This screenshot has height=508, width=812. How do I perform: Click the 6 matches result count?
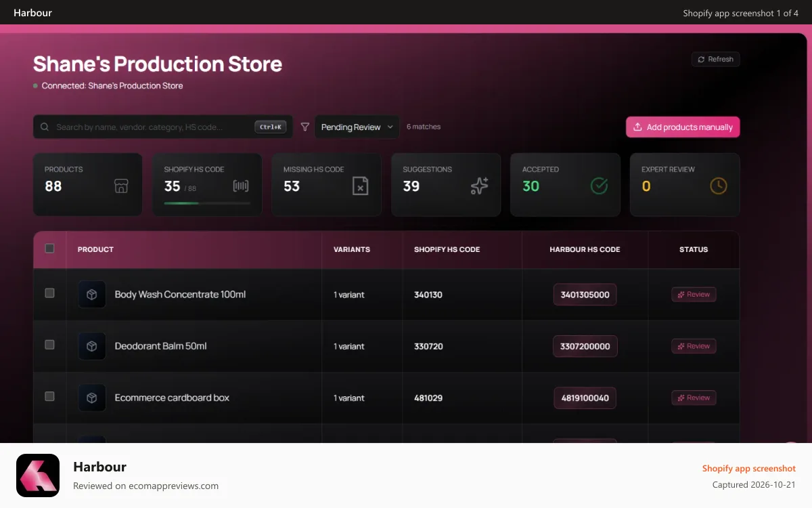tap(424, 127)
